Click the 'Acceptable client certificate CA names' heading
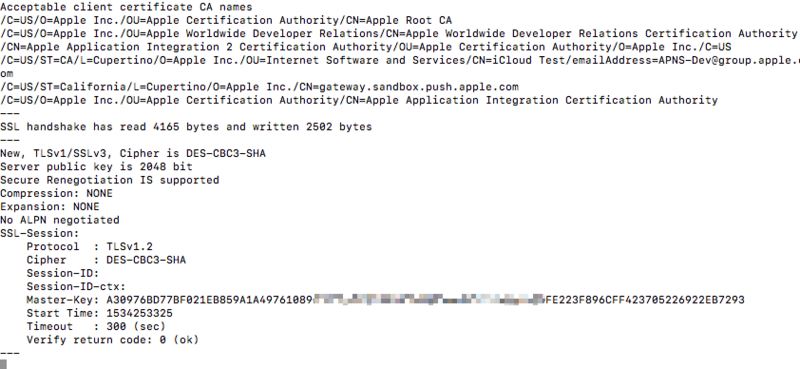This screenshot has width=800, height=369. (126, 7)
